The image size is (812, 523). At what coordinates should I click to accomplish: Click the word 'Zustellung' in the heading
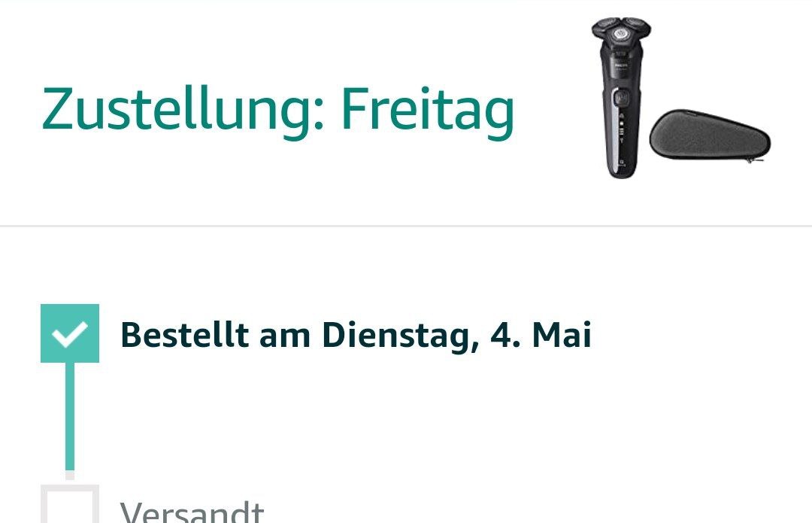[x=183, y=111]
